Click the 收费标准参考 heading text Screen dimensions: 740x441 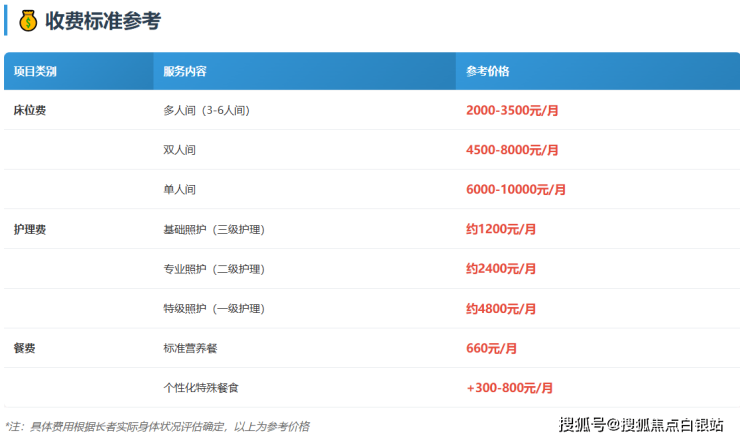[102, 21]
